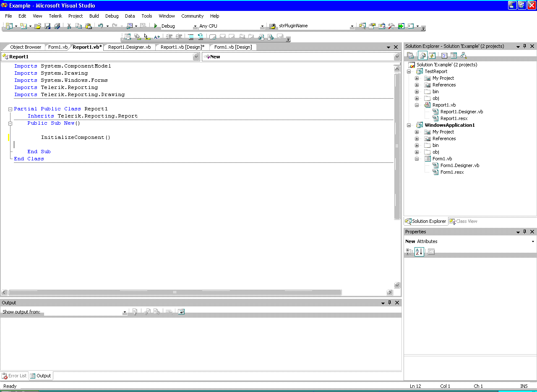537x392 pixels.
Task: Open the Telerik menu
Action: pyautogui.click(x=55, y=16)
